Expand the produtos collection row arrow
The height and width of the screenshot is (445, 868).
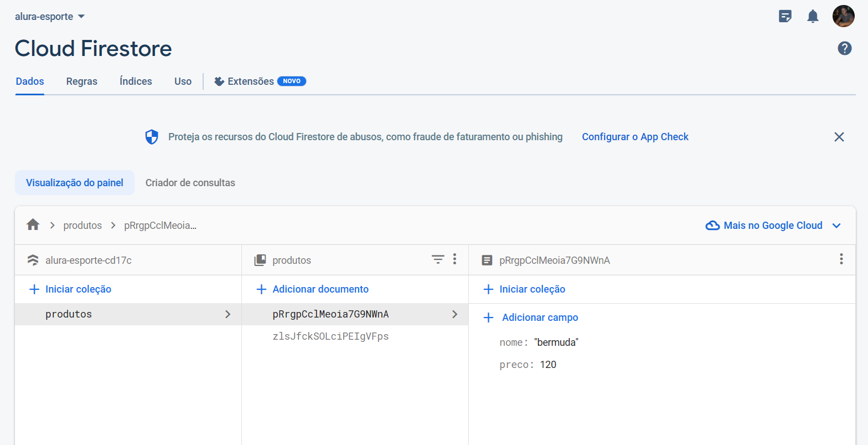point(228,314)
